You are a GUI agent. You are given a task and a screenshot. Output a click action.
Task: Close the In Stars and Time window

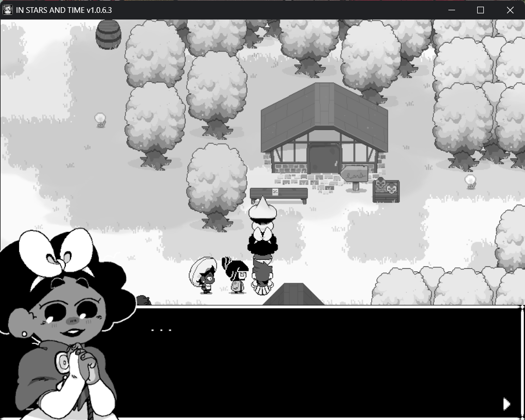(x=510, y=10)
